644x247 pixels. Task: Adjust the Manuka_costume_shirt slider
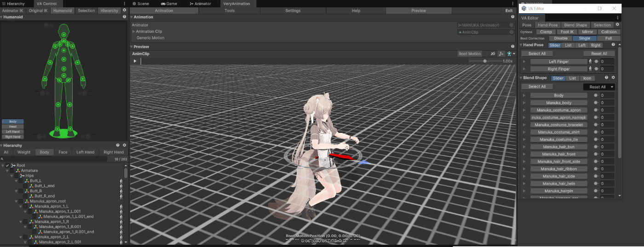click(596, 132)
